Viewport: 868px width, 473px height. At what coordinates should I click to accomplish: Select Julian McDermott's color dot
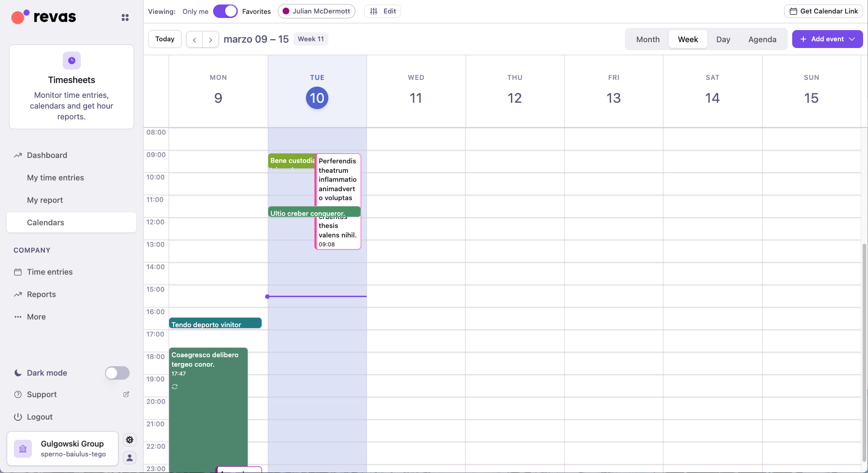285,11
